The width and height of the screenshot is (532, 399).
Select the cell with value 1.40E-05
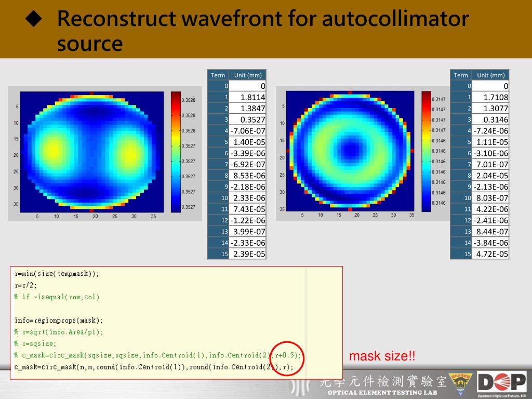point(248,142)
